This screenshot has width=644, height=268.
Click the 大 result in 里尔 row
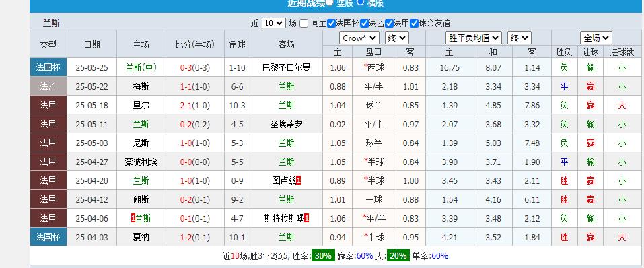tap(622, 105)
